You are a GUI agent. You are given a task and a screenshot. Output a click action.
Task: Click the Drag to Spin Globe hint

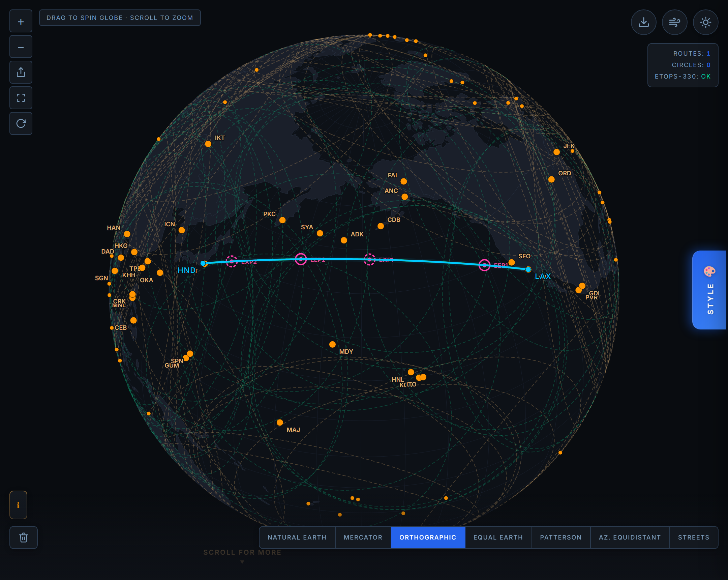click(120, 18)
